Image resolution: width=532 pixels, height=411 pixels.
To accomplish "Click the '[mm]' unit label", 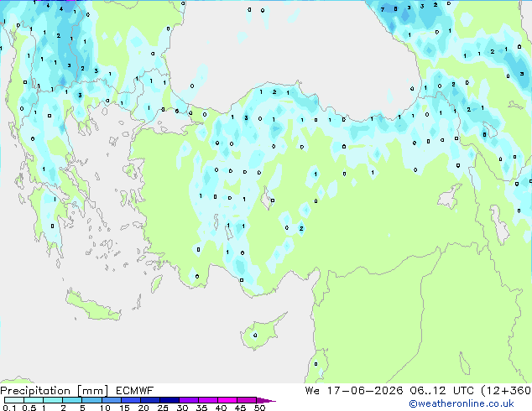I will pyautogui.click(x=92, y=391).
